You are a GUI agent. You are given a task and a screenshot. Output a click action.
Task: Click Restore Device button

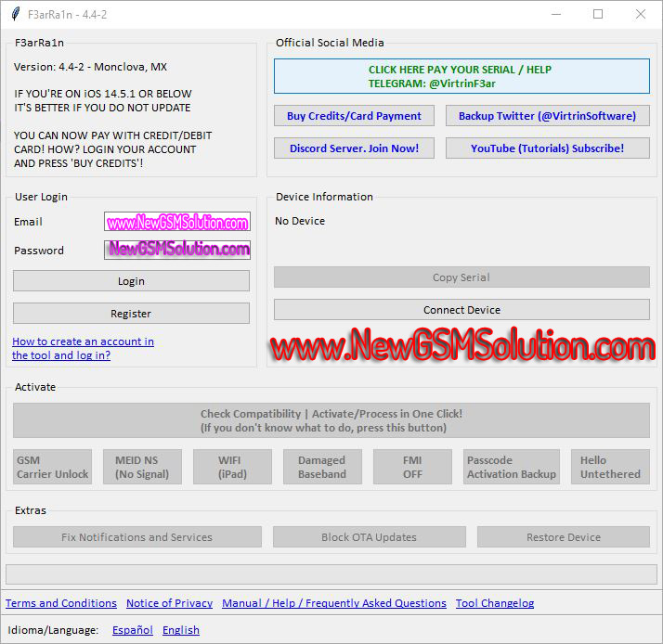pos(564,537)
